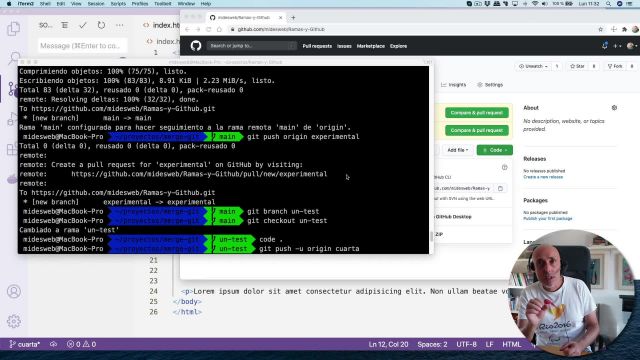Choose the GitHub Desktop option

(x=453, y=217)
